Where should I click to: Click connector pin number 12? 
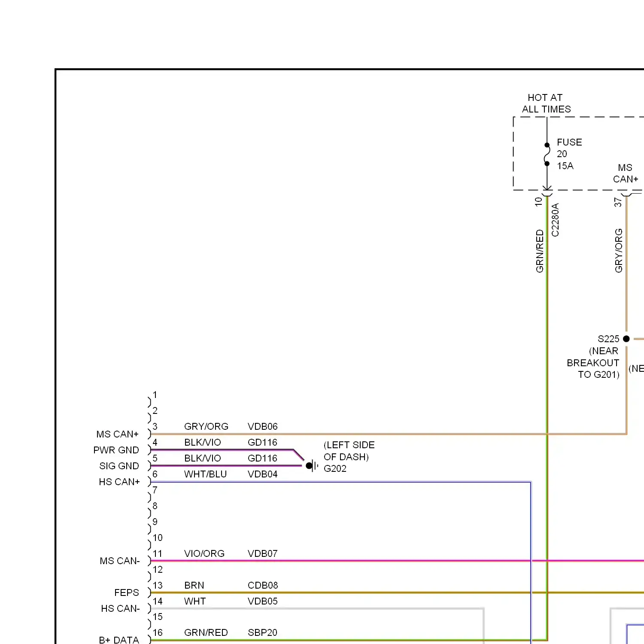(x=158, y=569)
